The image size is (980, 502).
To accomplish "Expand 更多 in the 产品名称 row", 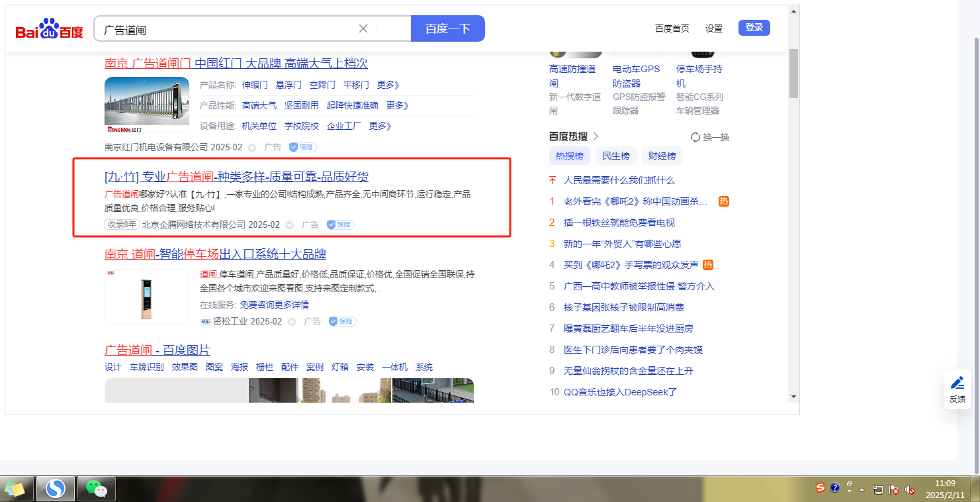I will tap(388, 85).
